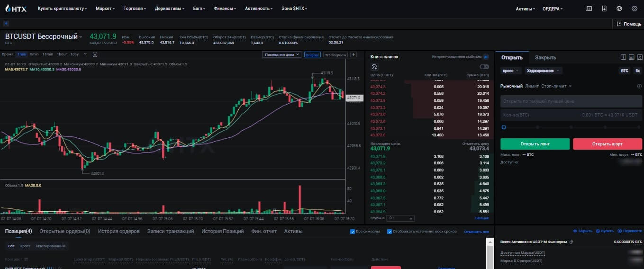This screenshot has width=644, height=269.
Task: Open the 'Деривативы' menu
Action: click(169, 9)
